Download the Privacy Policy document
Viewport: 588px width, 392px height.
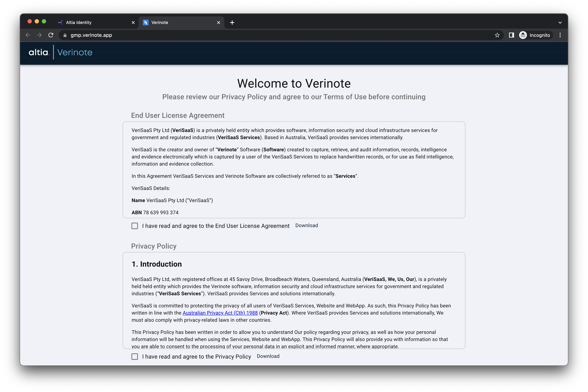tap(268, 356)
